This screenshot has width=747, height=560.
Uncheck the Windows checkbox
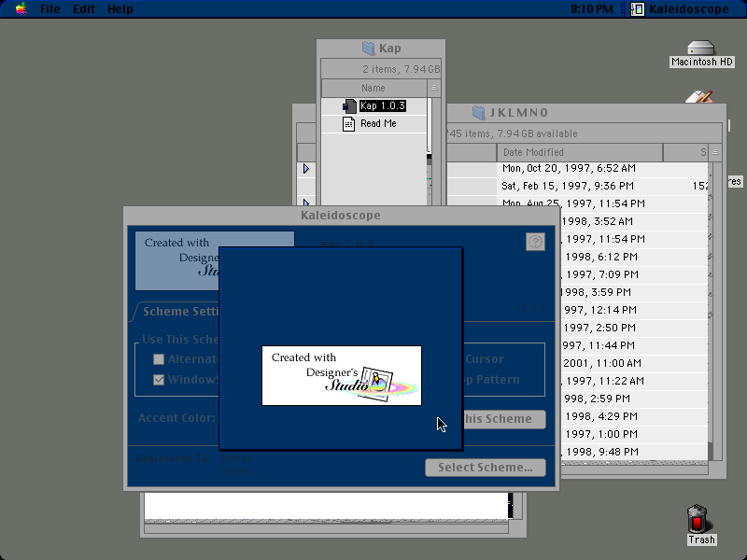(159, 380)
